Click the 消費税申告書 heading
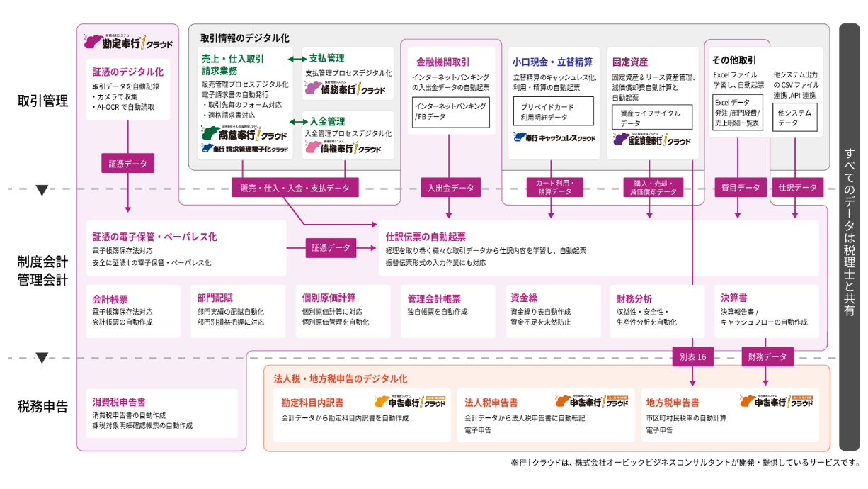 coord(120,402)
